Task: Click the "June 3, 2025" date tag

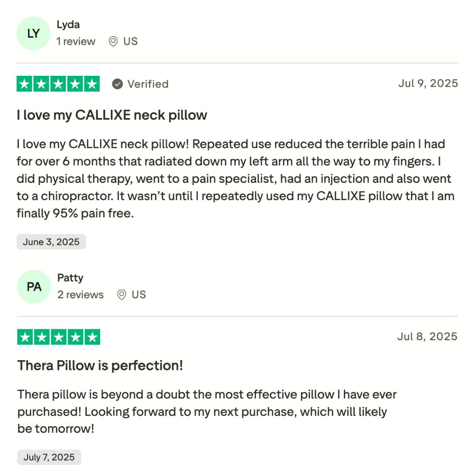Action: tap(51, 242)
